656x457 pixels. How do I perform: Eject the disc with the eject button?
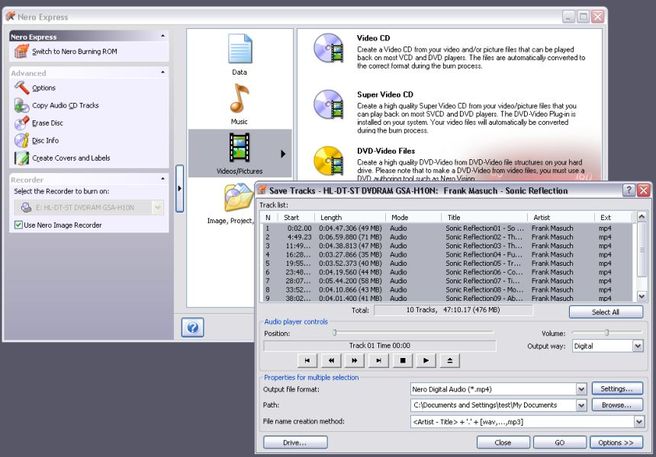[450, 360]
